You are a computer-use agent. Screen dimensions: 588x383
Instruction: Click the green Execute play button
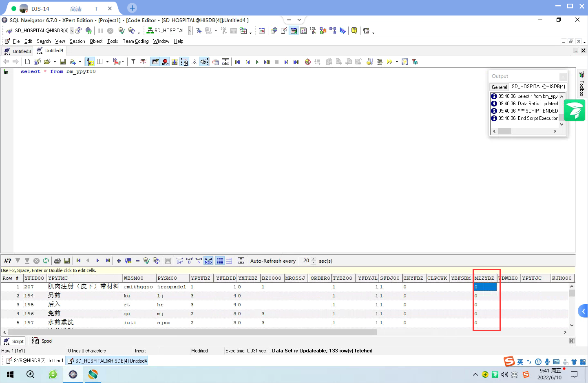pos(257,62)
